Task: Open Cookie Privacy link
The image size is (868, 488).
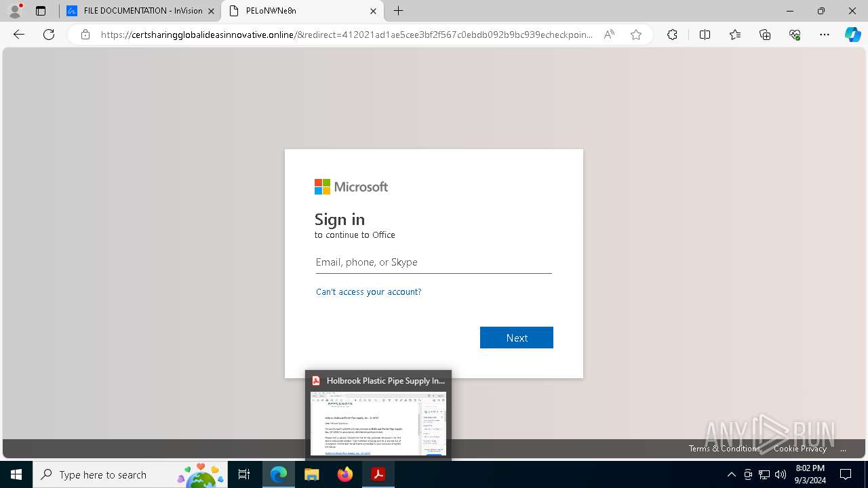Action: 800,449
